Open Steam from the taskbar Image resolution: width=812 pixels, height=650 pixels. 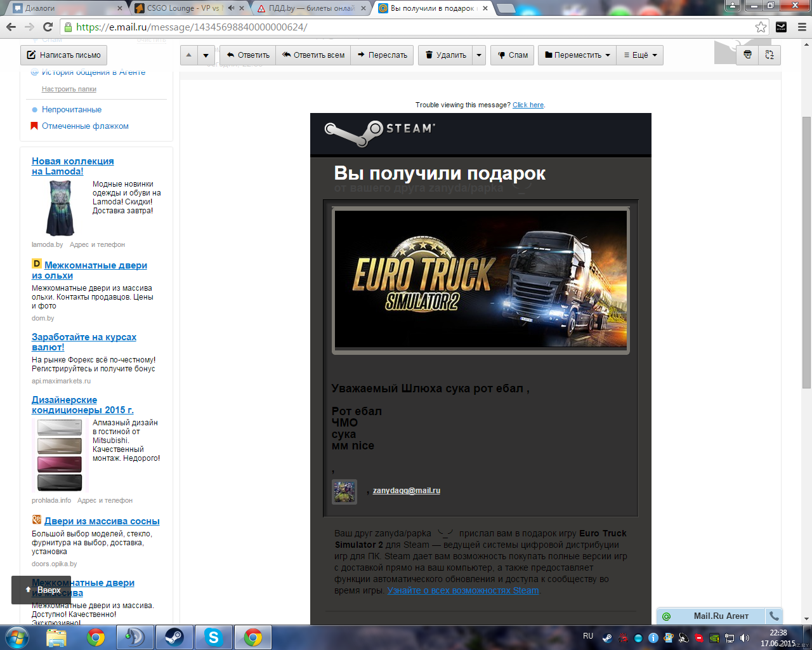click(174, 637)
